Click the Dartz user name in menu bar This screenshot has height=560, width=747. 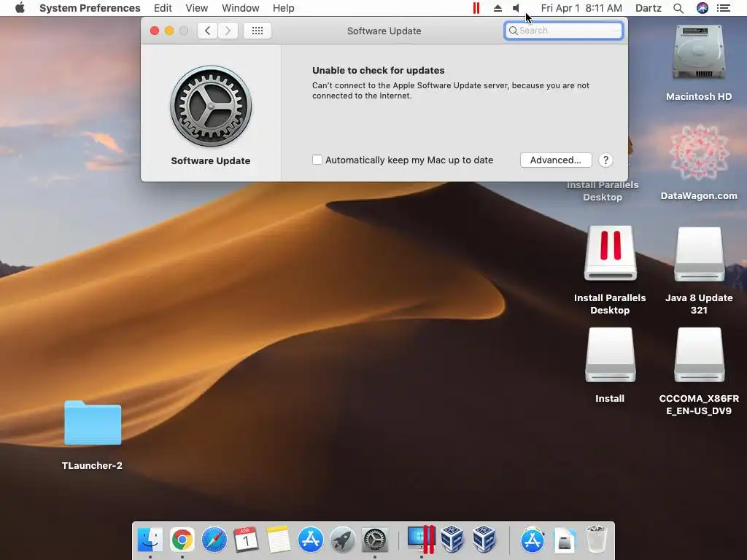649,8
